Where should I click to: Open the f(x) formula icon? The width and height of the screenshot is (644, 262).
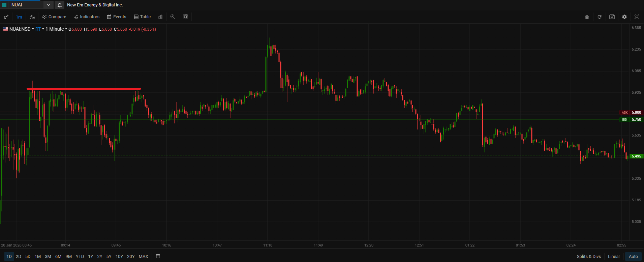click(32, 17)
